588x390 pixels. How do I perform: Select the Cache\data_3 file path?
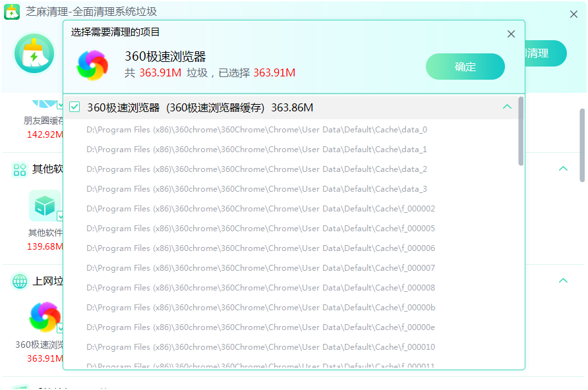point(256,189)
